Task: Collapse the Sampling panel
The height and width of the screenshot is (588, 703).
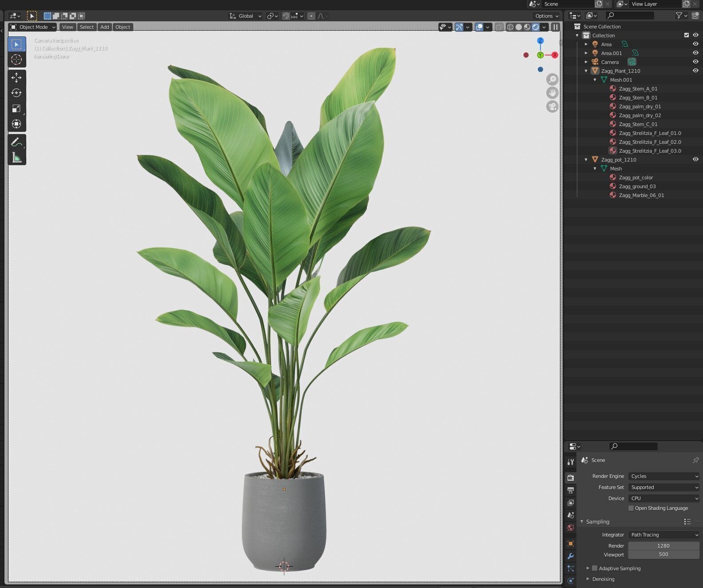Action: click(582, 521)
